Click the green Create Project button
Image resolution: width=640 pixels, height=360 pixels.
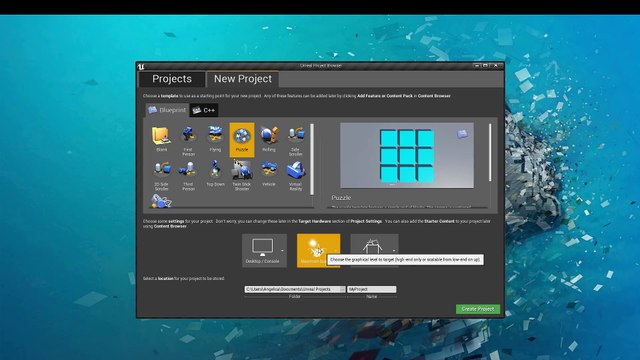click(x=478, y=309)
